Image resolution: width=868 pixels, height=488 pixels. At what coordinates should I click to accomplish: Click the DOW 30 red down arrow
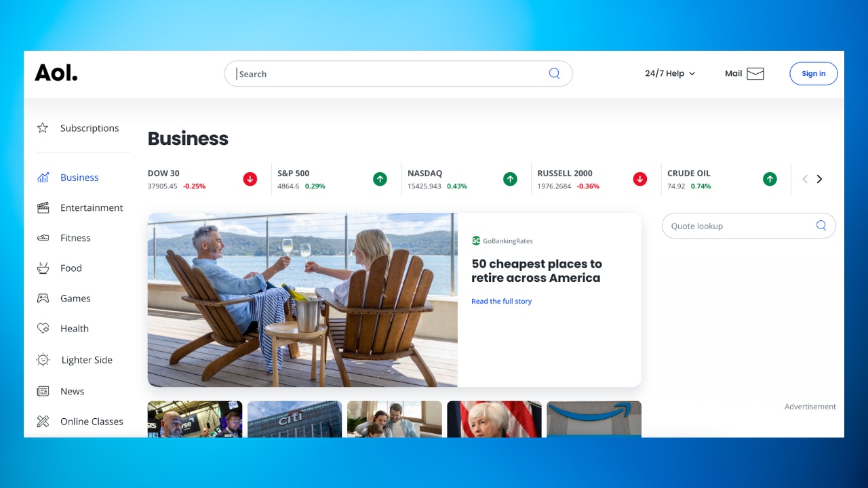point(250,179)
